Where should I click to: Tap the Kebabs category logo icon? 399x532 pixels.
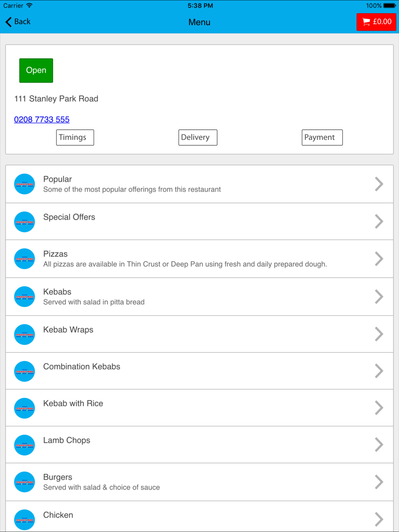click(24, 297)
